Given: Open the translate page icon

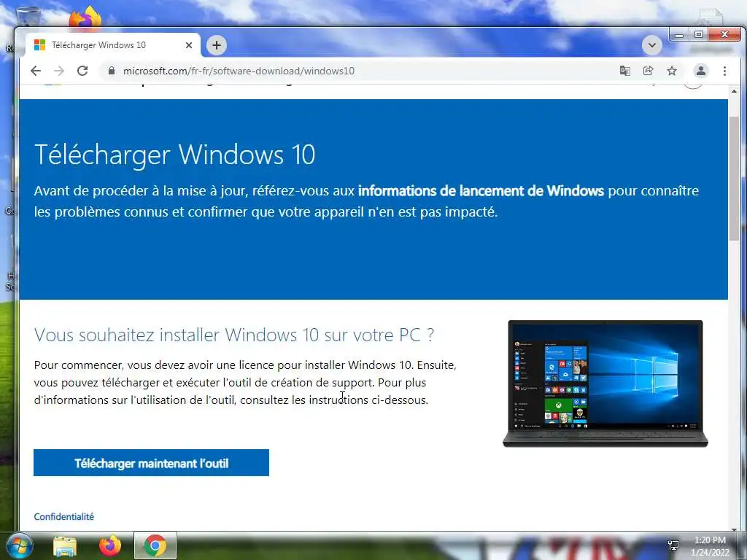Looking at the screenshot, I should tap(624, 71).
